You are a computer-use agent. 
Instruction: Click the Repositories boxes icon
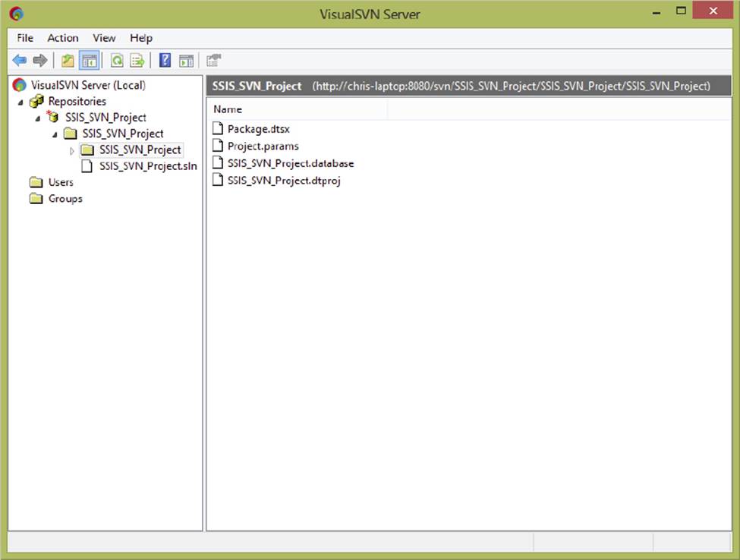36,101
